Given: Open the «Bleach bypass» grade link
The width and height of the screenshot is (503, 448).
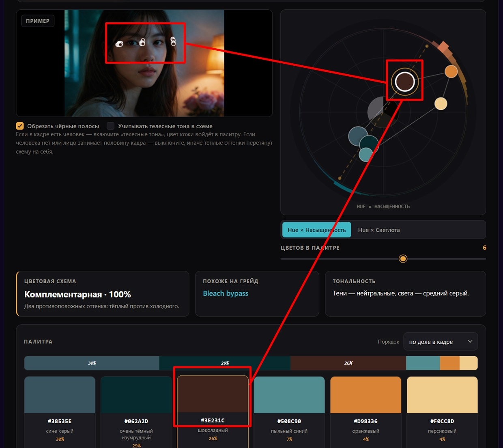Looking at the screenshot, I should tap(226, 293).
